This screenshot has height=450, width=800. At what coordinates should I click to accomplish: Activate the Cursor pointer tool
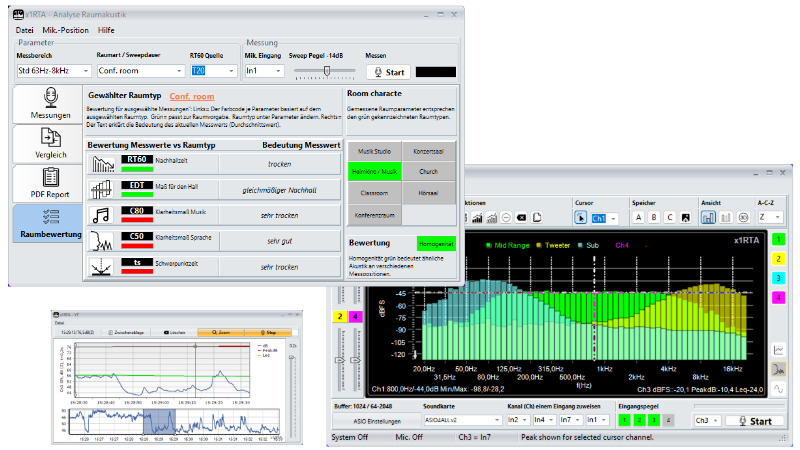tap(581, 218)
